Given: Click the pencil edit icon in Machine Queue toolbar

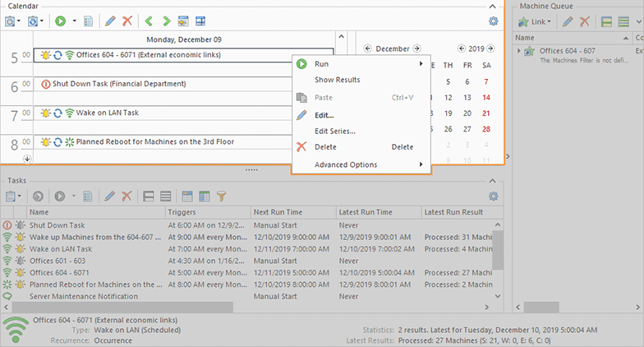Looking at the screenshot, I should pos(568,21).
